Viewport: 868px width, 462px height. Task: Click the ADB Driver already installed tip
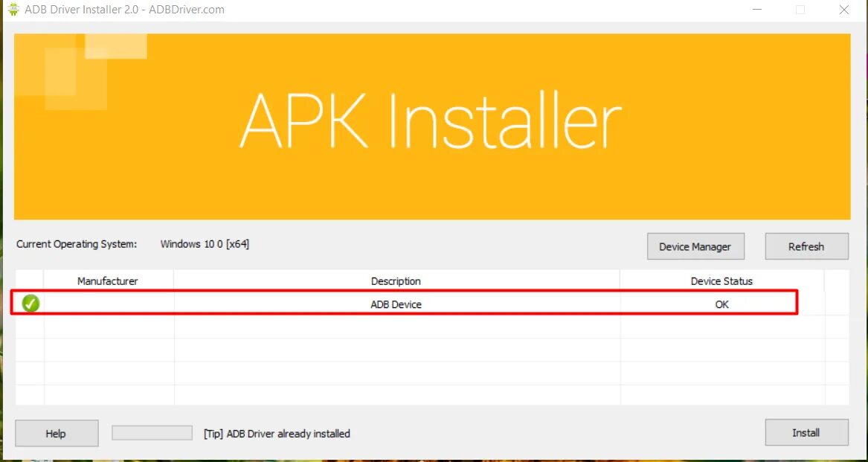277,434
